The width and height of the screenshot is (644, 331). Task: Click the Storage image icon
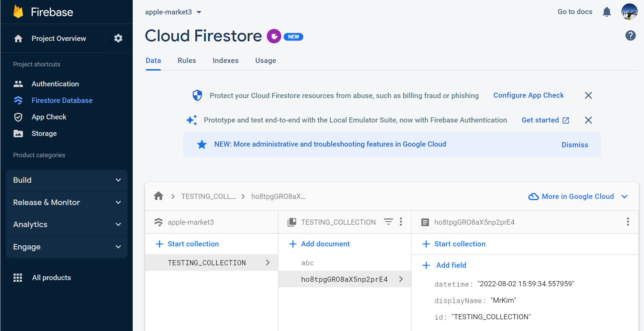18,134
